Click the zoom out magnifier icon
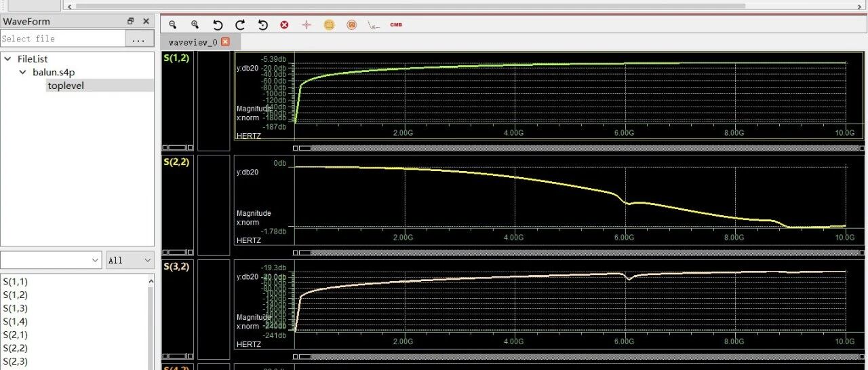Screen dimensions: 868x370 [172, 24]
